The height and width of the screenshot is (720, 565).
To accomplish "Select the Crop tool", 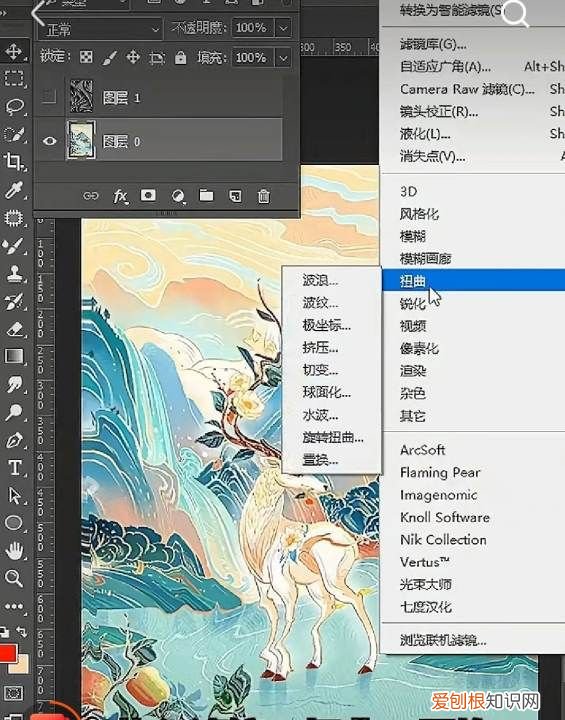I will [14, 161].
